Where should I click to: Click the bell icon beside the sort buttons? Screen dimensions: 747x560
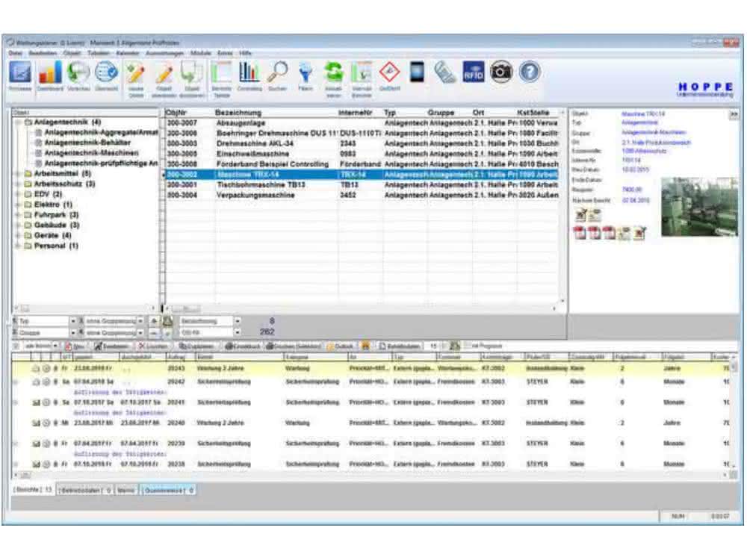167,321
